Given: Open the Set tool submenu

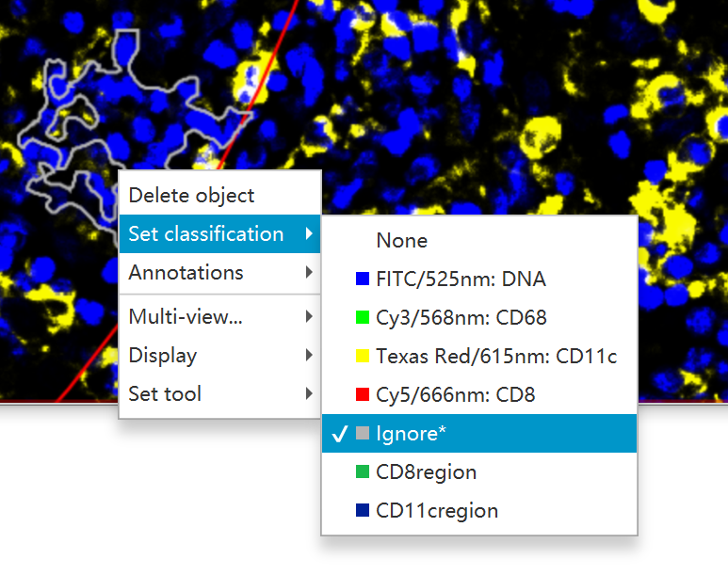Looking at the screenshot, I should (x=166, y=394).
